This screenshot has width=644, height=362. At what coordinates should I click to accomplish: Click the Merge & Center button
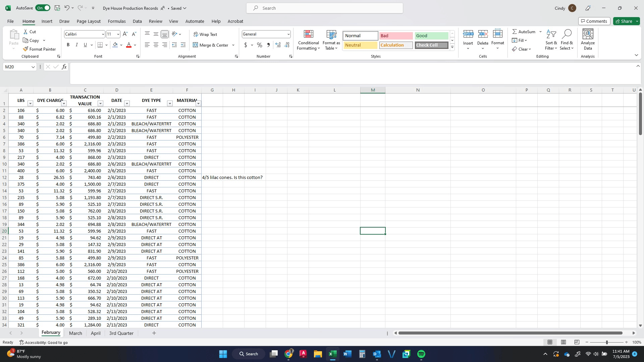click(211, 45)
